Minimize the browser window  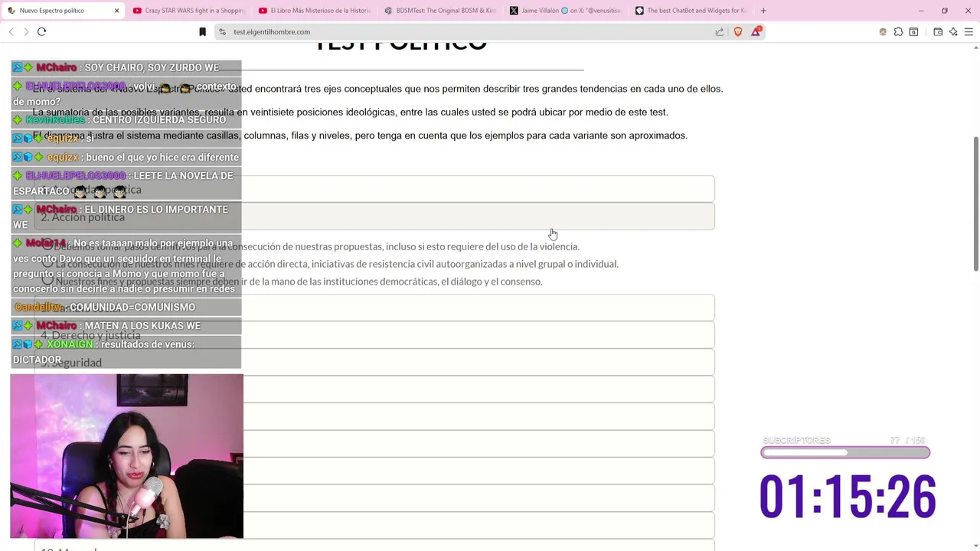tap(921, 11)
